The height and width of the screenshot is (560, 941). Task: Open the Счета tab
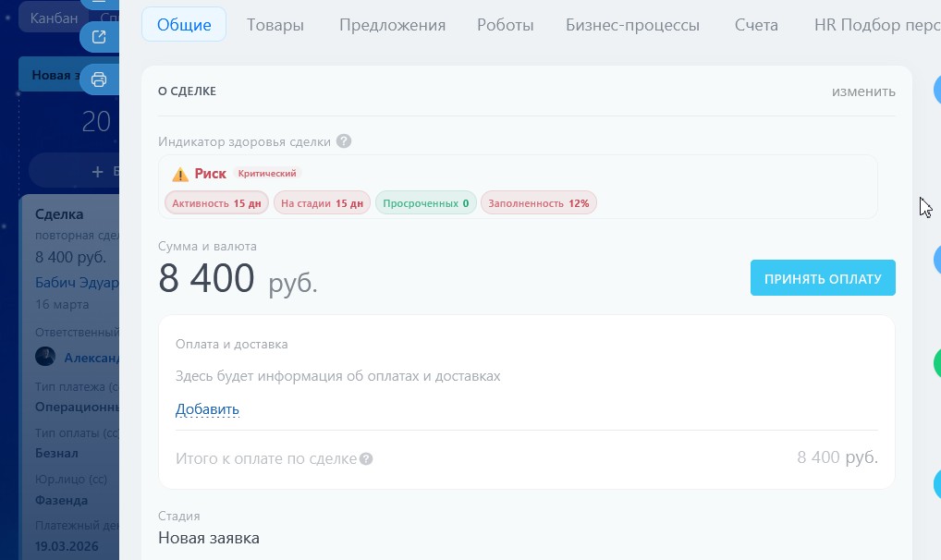tap(756, 25)
